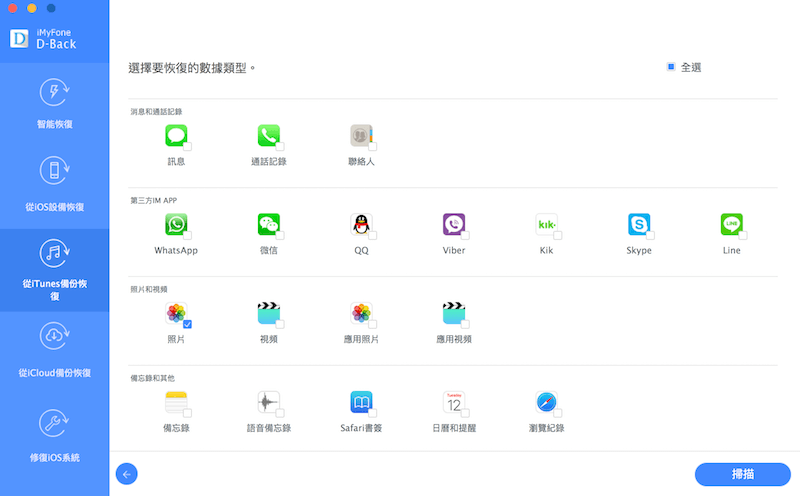Image resolution: width=800 pixels, height=496 pixels.
Task: Select the Skype icon
Action: click(x=639, y=224)
